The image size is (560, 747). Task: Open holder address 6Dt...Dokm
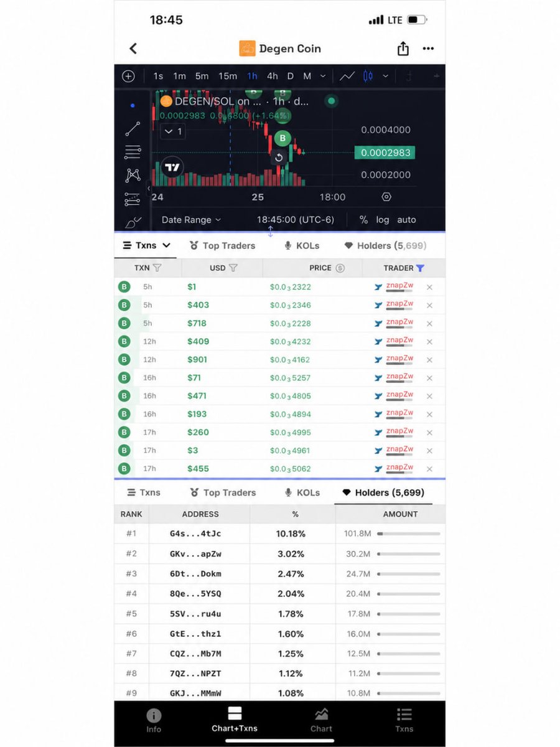pyautogui.click(x=195, y=573)
